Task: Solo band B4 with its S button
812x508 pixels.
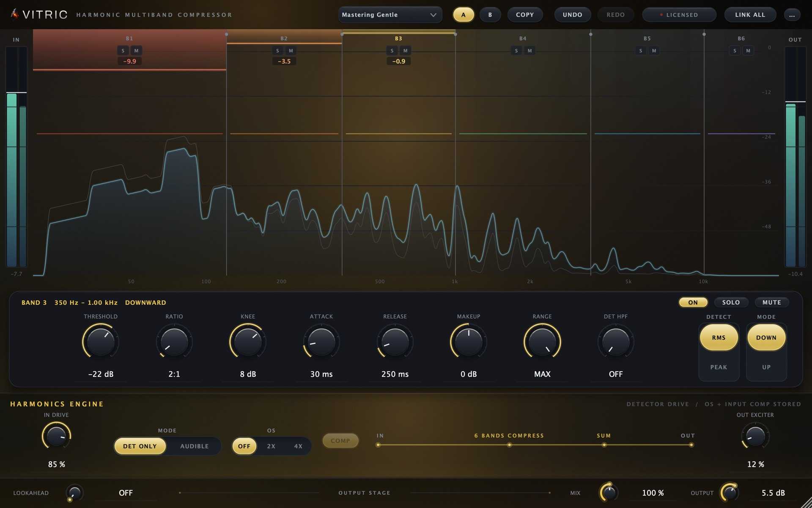Action: (516, 51)
